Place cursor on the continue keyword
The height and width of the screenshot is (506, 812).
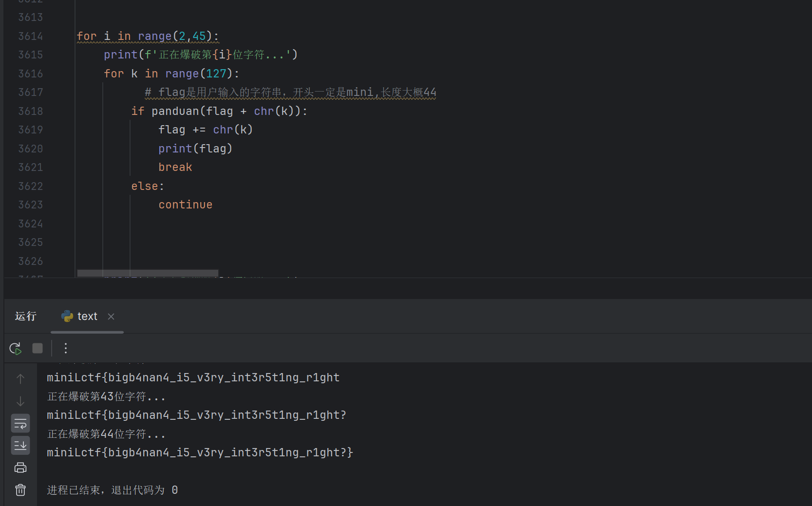pyautogui.click(x=185, y=205)
